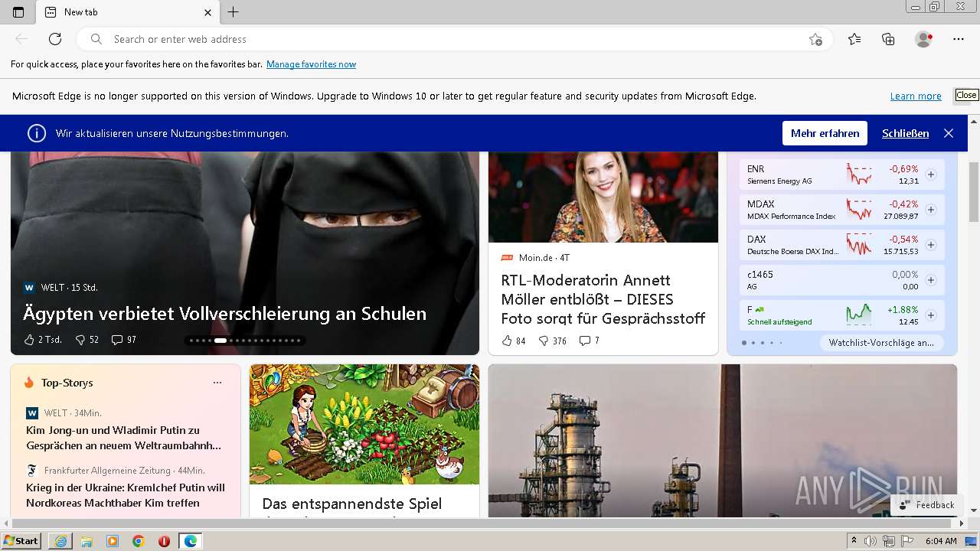Open File Explorer from taskbar
980x551 pixels.
pos(87,541)
